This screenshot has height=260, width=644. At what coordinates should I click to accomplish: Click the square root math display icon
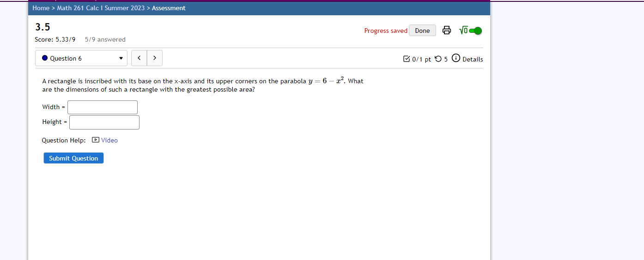[463, 31]
